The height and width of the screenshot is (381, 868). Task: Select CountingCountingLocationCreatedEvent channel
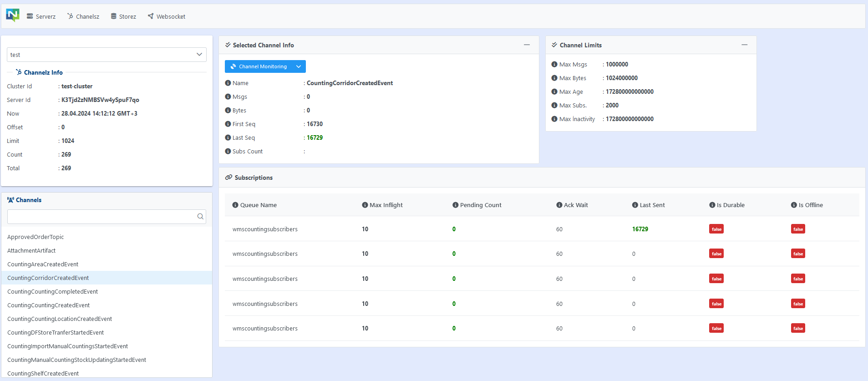[107, 319]
